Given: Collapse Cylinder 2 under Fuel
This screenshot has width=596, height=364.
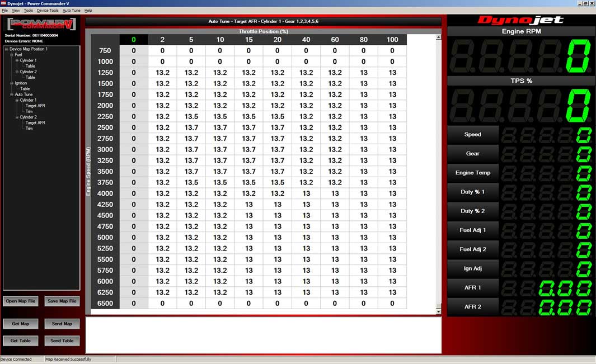Looking at the screenshot, I should (x=17, y=72).
